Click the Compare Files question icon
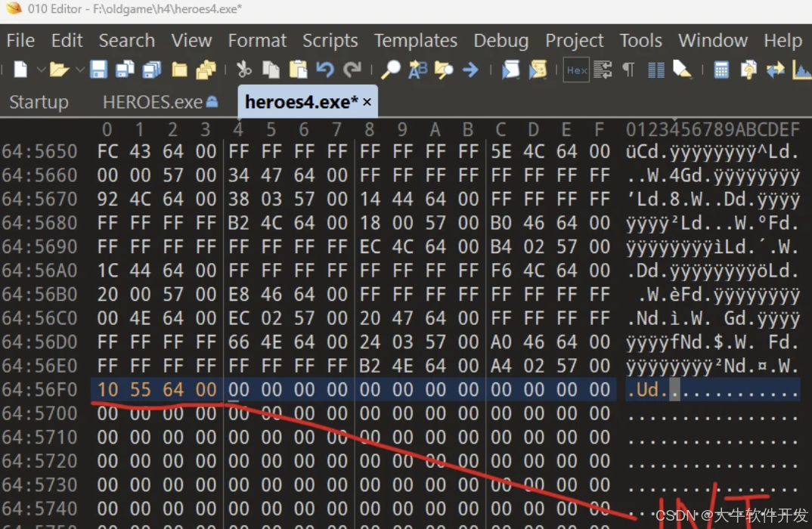Image resolution: width=812 pixels, height=529 pixels. tap(748, 69)
